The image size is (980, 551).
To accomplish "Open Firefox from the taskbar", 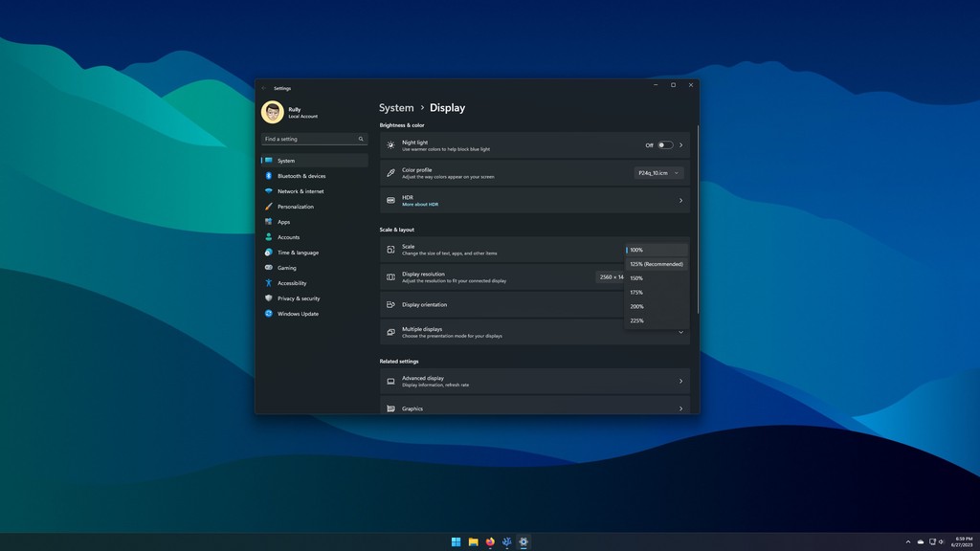I will pos(489,541).
